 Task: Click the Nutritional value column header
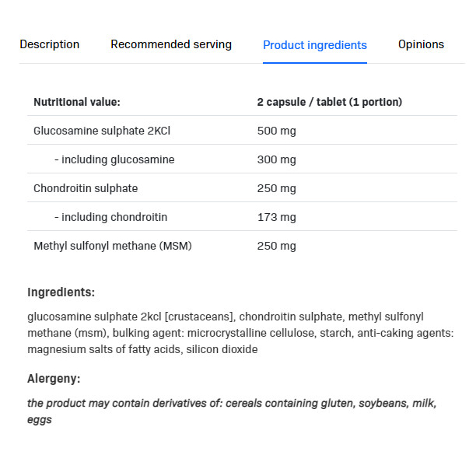77,102
